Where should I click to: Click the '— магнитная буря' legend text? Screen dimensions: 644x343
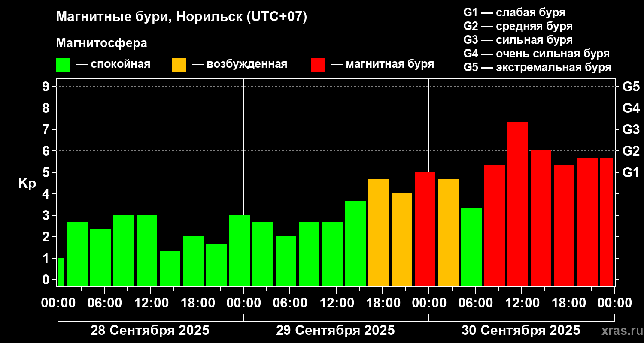click(383, 64)
